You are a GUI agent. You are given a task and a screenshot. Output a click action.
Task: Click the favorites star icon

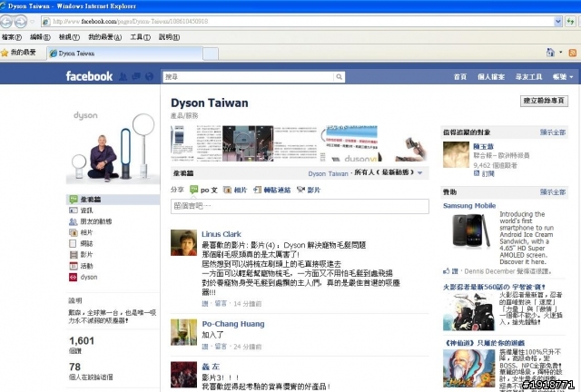[5, 53]
